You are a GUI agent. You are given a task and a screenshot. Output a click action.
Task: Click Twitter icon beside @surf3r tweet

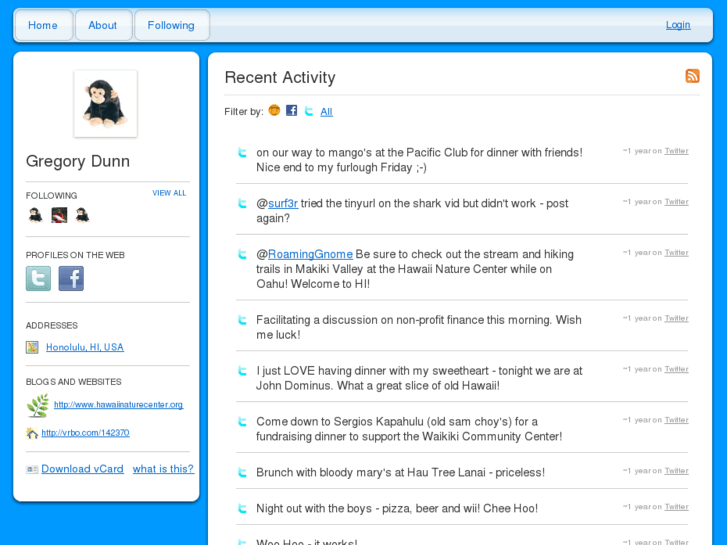[x=242, y=204]
